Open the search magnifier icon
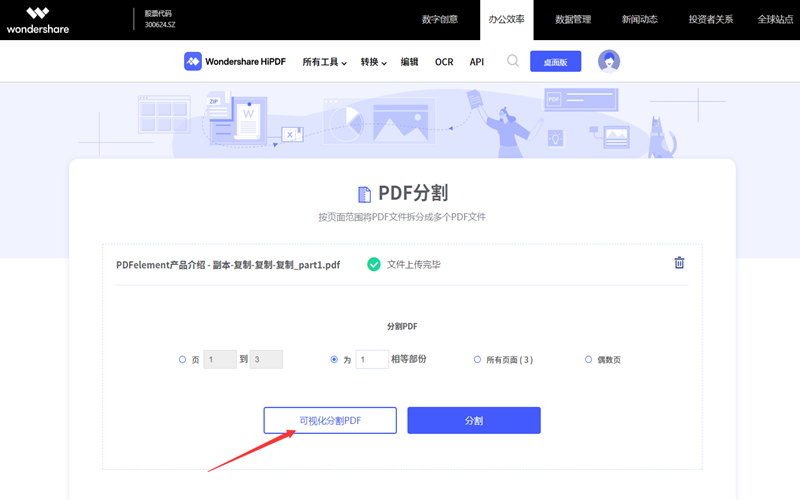Viewport: 800px width, 500px height. pyautogui.click(x=513, y=61)
